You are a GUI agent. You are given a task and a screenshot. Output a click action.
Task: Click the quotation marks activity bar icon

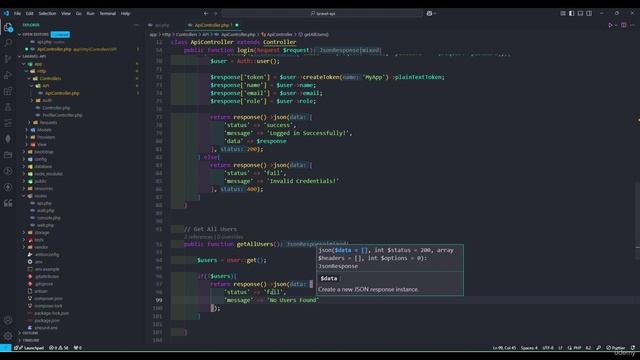point(8,203)
